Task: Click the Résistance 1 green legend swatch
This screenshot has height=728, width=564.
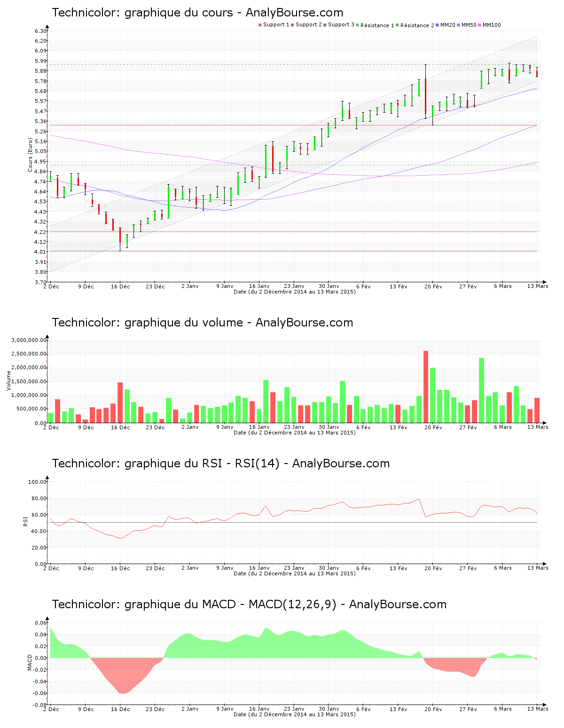Action: coord(357,25)
